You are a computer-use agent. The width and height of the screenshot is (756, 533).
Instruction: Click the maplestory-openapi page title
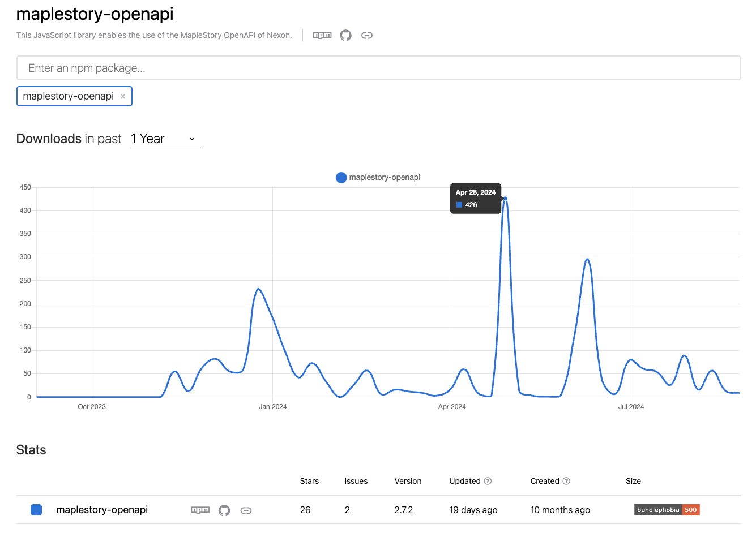tap(95, 14)
